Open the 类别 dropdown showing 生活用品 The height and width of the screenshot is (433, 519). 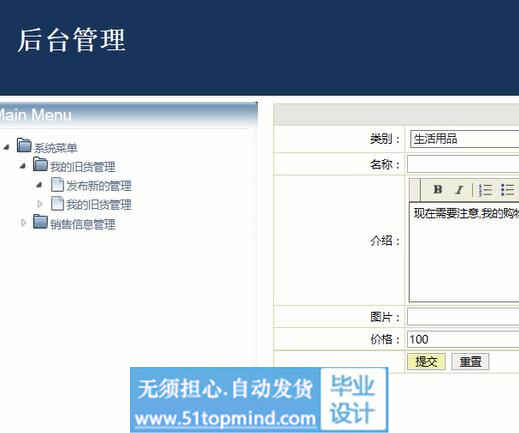pyautogui.click(x=464, y=139)
